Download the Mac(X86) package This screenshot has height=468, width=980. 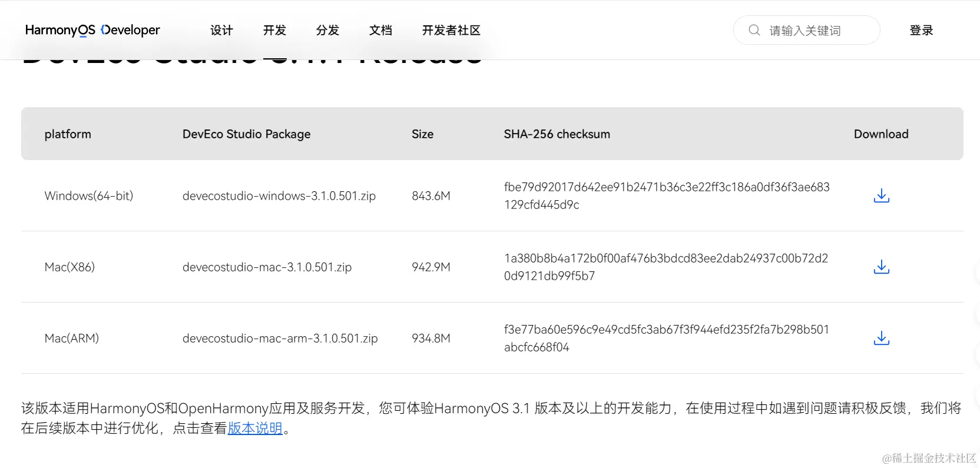click(881, 267)
